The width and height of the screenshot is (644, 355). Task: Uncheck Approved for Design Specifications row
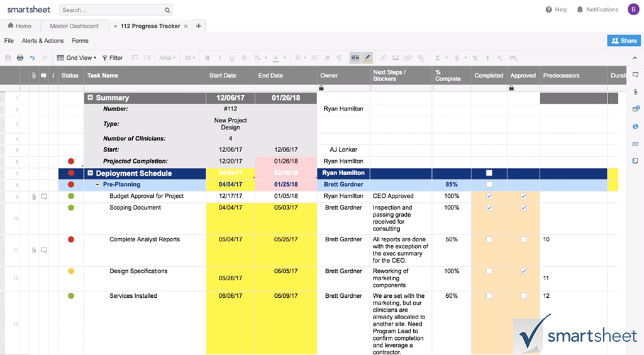523,271
